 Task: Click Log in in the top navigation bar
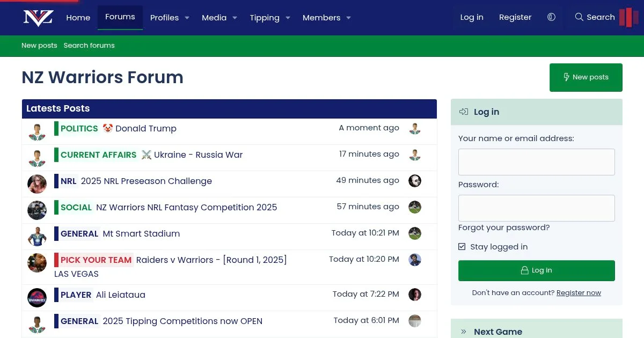(x=472, y=17)
